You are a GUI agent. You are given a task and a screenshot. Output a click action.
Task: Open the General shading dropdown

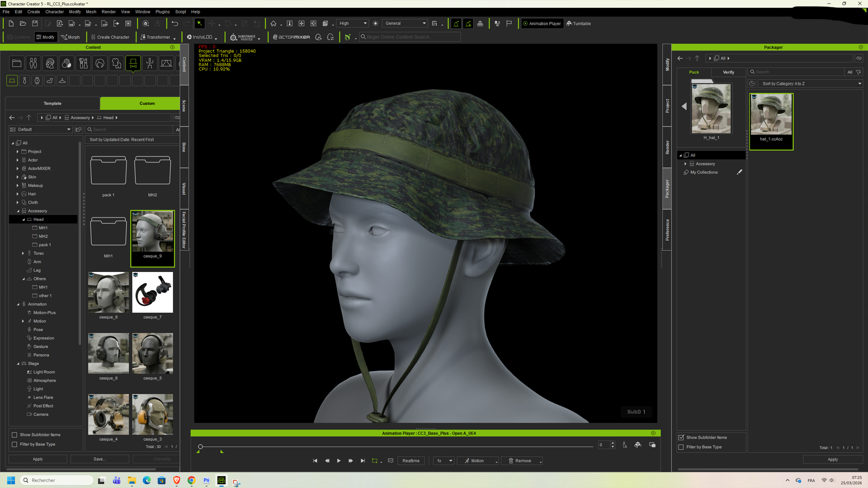(405, 23)
